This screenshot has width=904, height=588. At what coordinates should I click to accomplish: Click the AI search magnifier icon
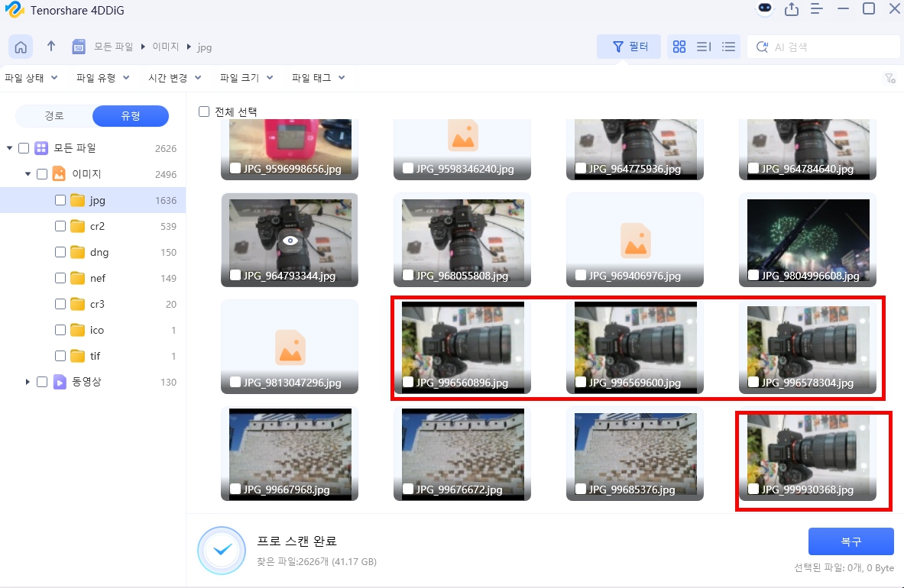tap(762, 47)
